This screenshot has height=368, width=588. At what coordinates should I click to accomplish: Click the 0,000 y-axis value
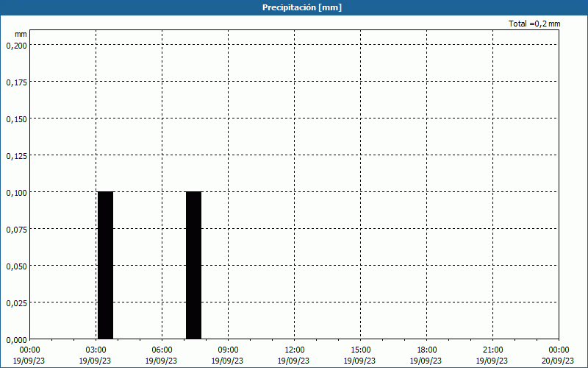click(x=16, y=340)
